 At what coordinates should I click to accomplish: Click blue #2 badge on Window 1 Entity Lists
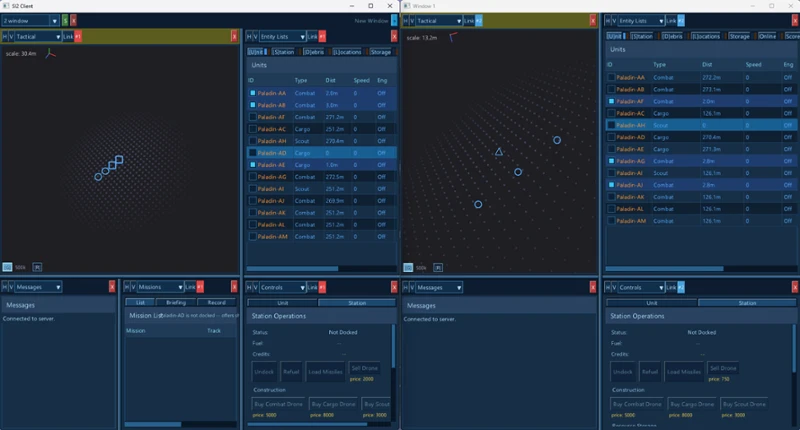tap(681, 21)
